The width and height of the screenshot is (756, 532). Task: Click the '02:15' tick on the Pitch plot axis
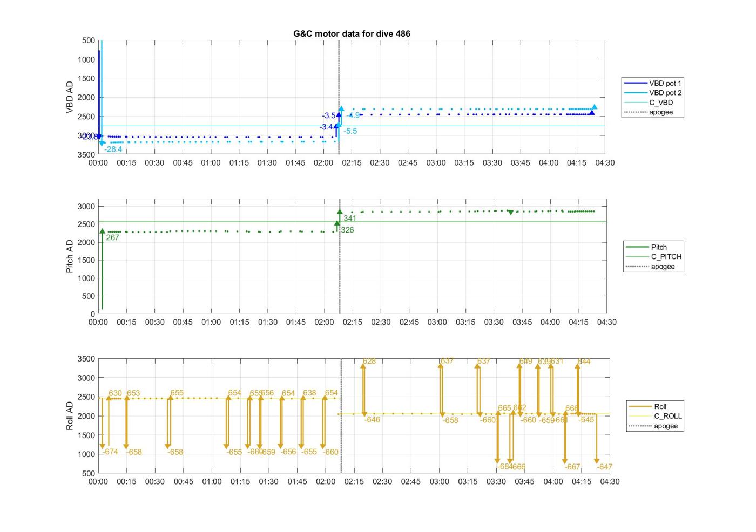[353, 322]
